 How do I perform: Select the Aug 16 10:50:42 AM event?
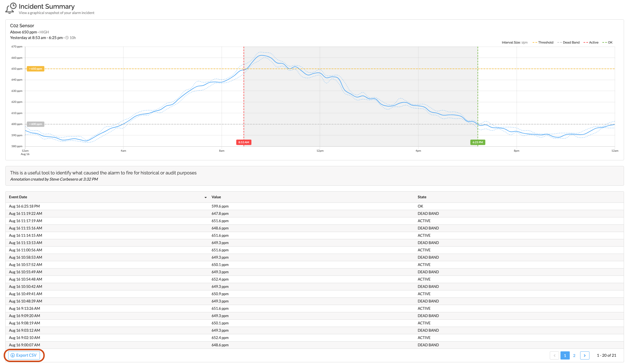point(314,286)
